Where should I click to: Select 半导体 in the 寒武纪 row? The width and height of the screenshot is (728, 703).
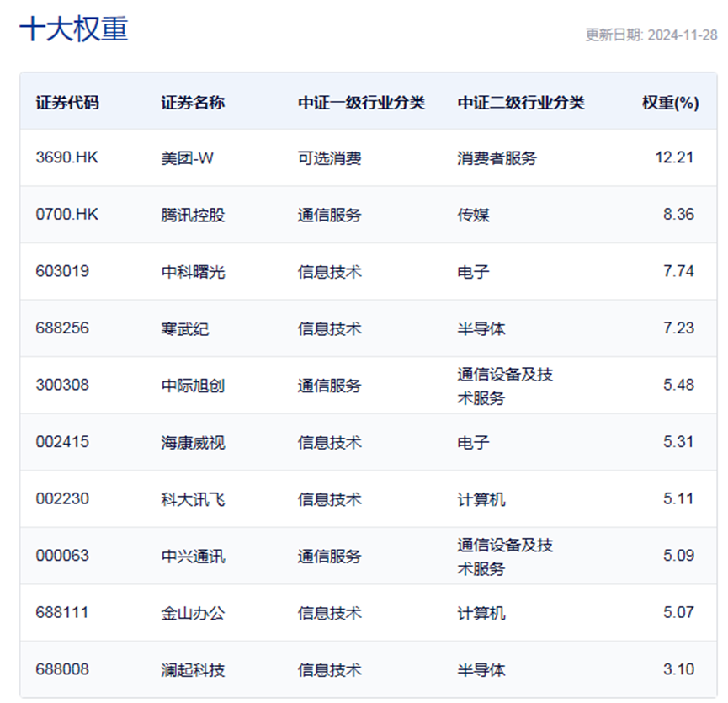click(481, 328)
